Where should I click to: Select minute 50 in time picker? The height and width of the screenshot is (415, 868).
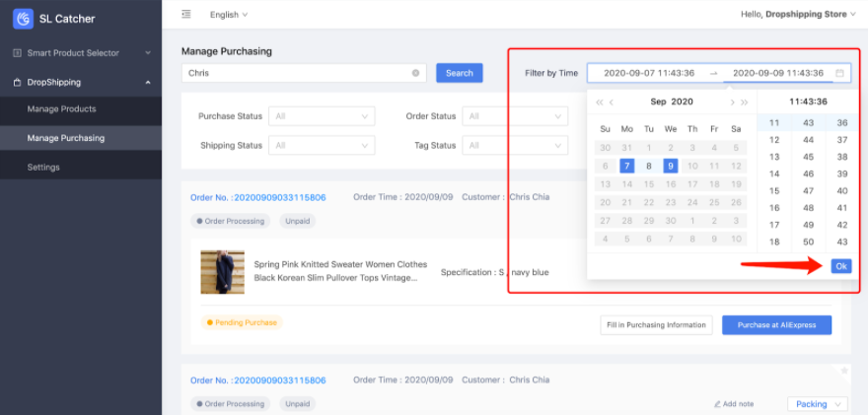point(808,242)
